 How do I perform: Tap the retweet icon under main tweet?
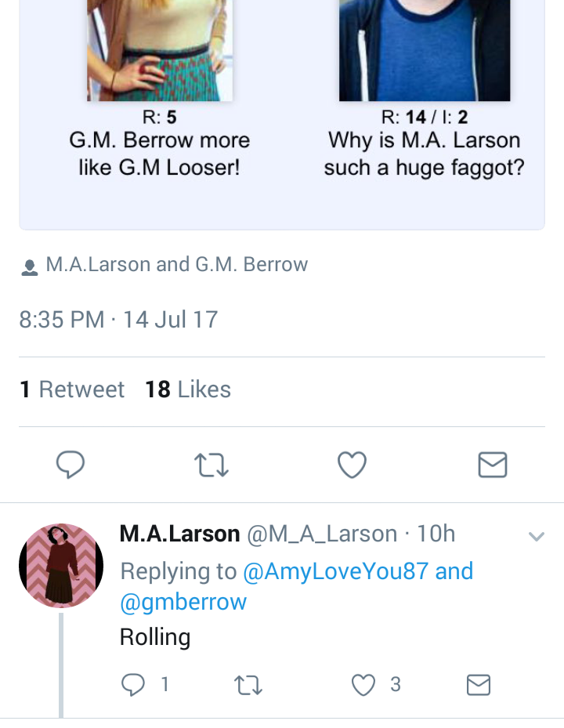[x=211, y=465]
